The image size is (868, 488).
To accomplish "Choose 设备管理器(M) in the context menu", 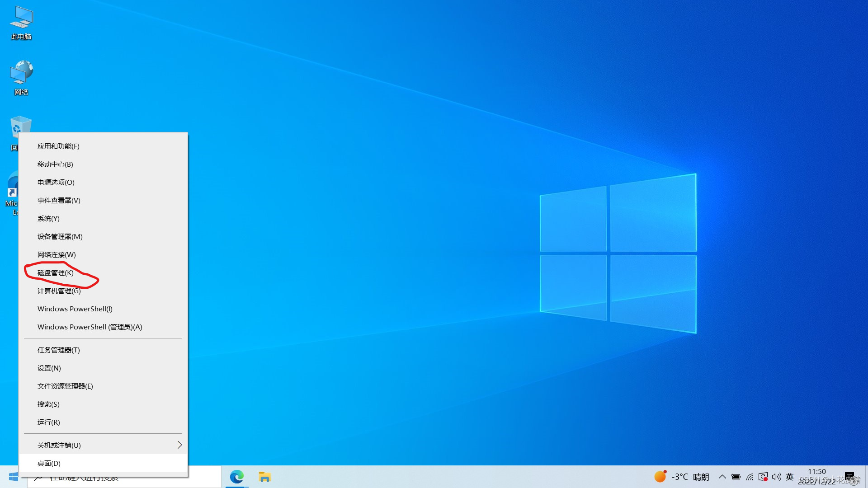I will click(60, 237).
